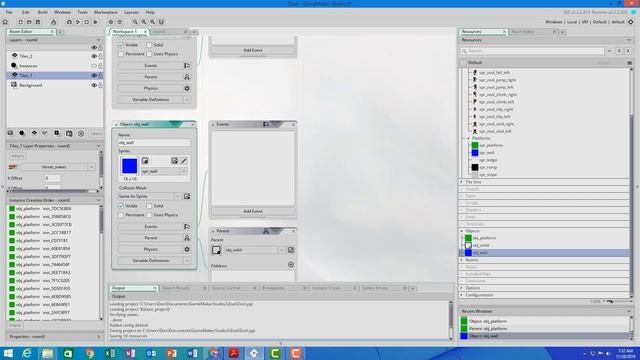Open obj_solid parent dropdown
The image size is (640, 360).
282,250
